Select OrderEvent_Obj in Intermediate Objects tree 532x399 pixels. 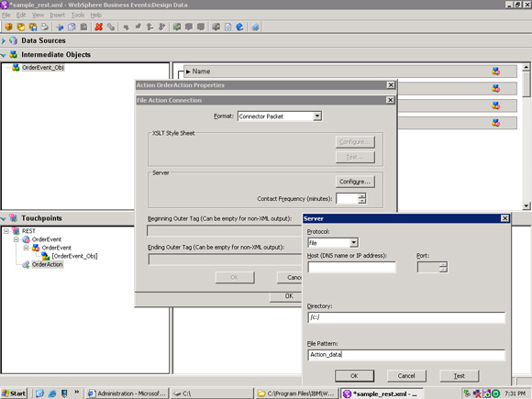[43, 67]
